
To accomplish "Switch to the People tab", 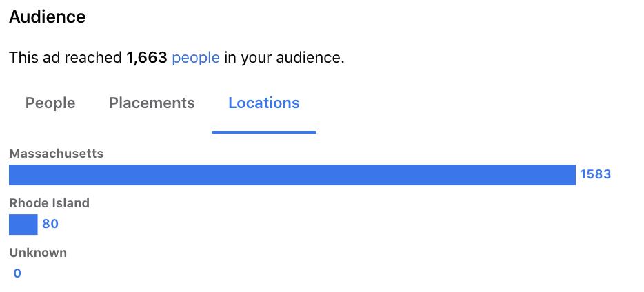I will (50, 103).
